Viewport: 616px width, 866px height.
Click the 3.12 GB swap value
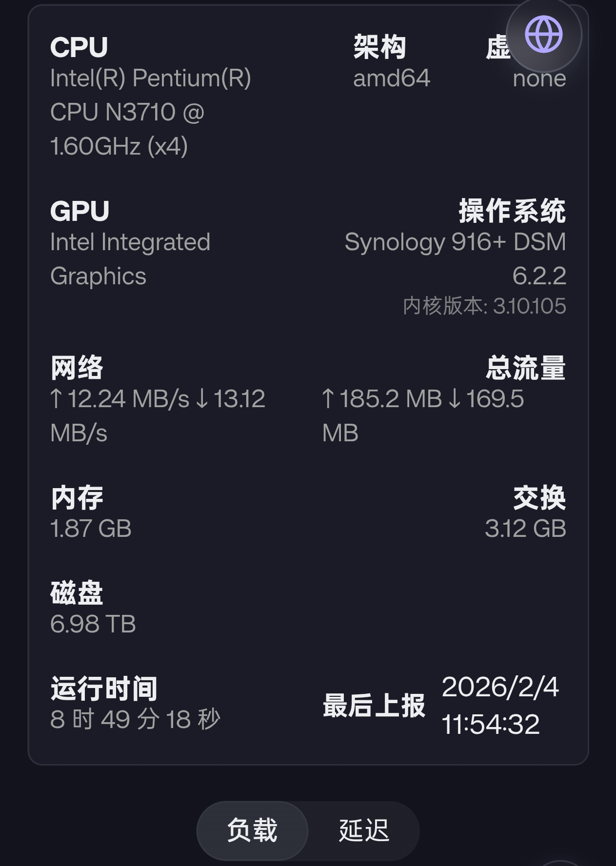pos(525,529)
